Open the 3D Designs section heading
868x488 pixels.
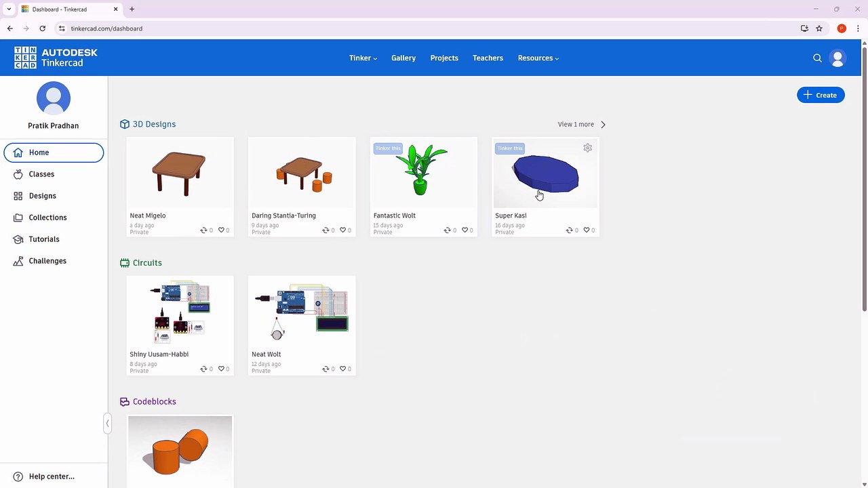tap(154, 124)
